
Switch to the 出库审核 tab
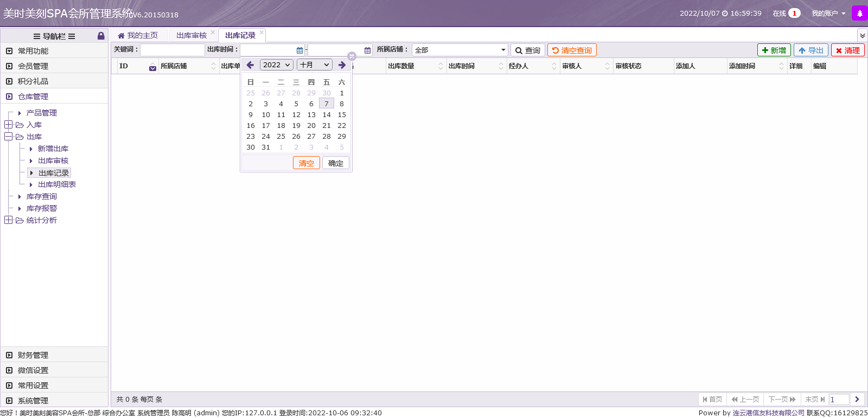[191, 35]
